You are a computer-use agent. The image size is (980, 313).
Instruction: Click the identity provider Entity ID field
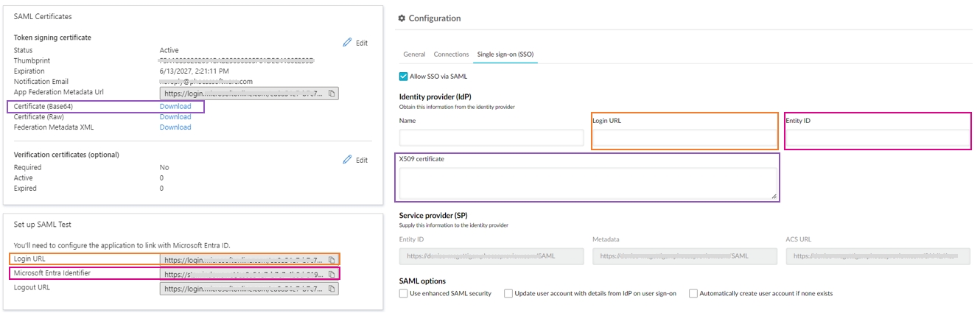(878, 138)
